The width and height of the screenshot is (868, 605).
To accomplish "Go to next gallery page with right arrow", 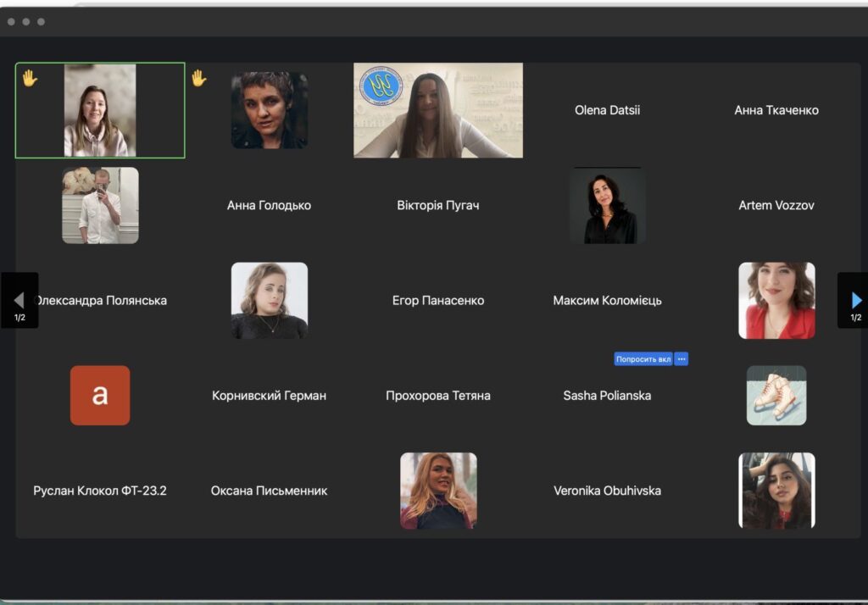I will pos(854,301).
